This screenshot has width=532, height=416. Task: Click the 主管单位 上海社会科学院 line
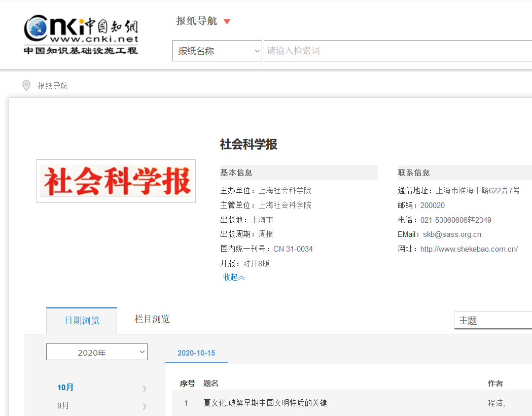click(x=266, y=205)
